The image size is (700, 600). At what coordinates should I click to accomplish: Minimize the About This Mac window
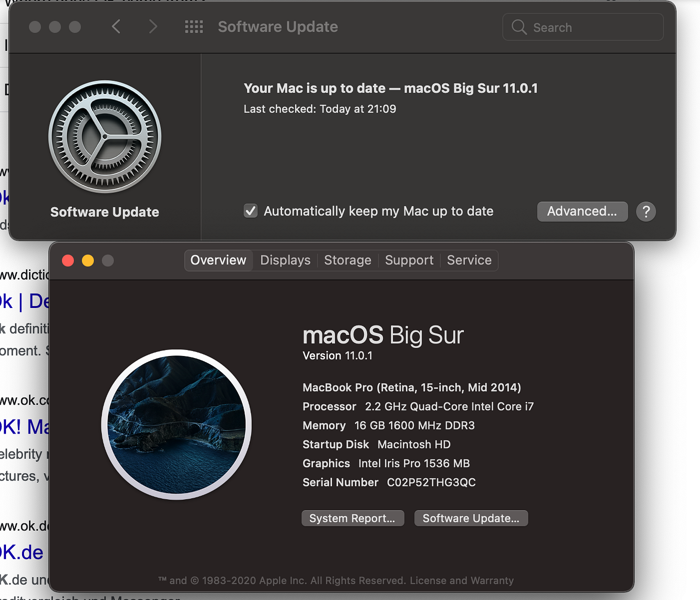[x=88, y=260]
